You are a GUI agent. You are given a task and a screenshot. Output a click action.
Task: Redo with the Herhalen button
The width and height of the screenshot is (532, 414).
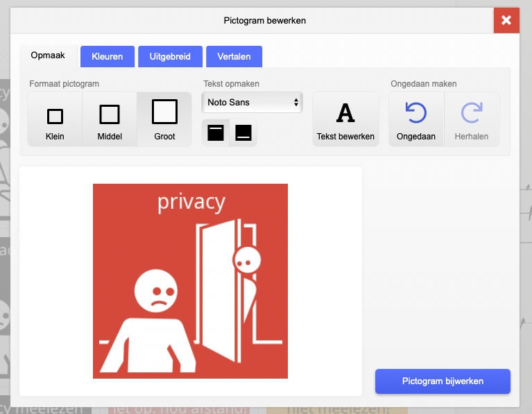472,119
